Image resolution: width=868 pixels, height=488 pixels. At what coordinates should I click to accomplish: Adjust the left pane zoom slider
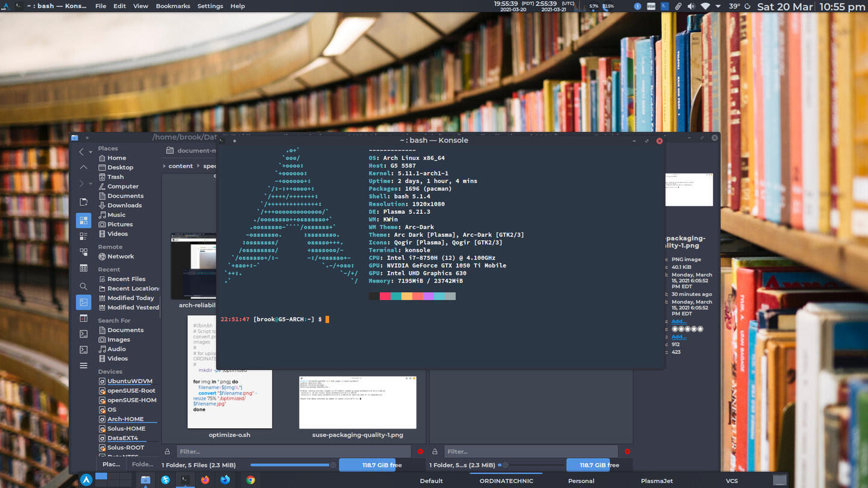point(293,465)
